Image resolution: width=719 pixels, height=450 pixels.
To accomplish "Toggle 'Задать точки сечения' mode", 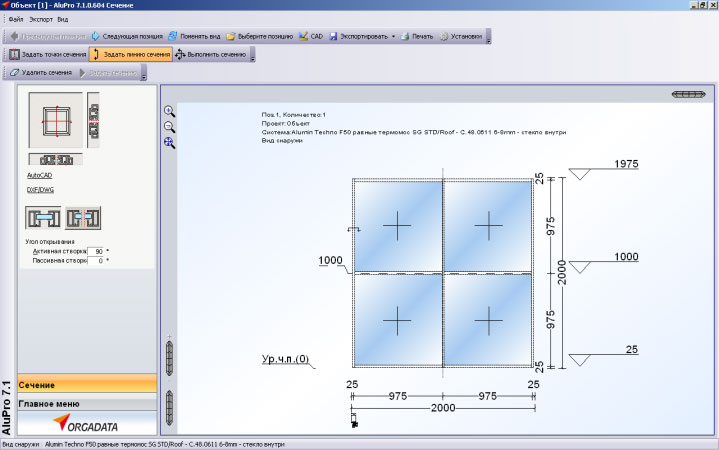I will coord(47,55).
